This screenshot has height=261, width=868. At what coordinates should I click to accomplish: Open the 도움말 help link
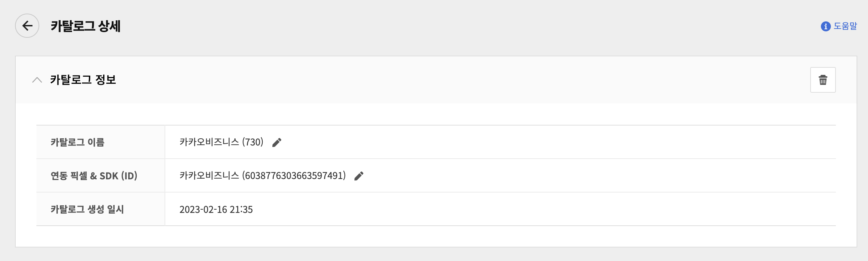pos(845,26)
